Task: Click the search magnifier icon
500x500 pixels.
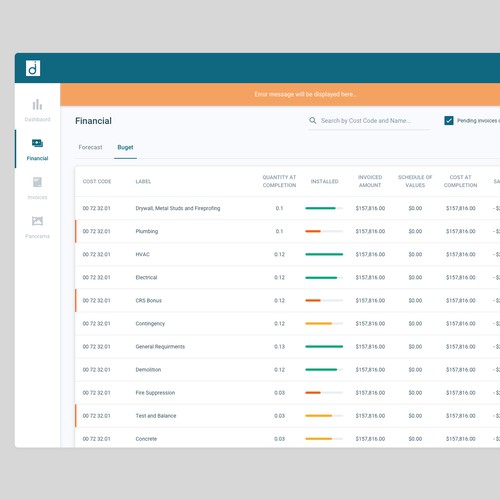Action: point(313,121)
